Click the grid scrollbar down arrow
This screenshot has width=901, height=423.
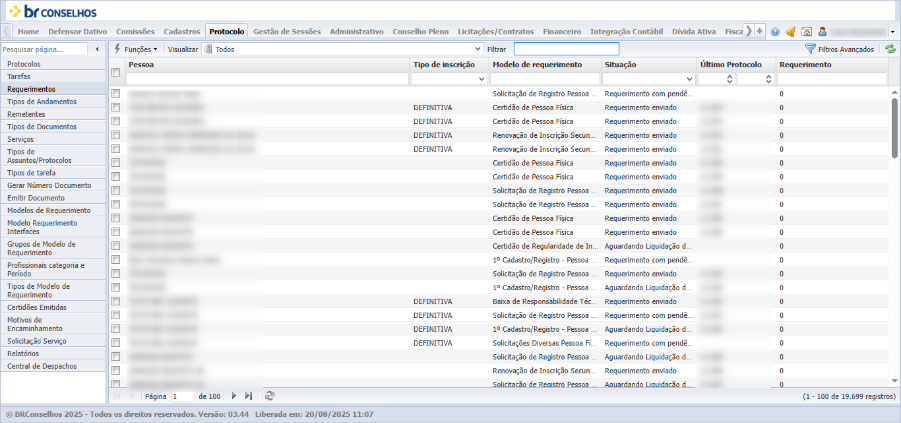895,380
